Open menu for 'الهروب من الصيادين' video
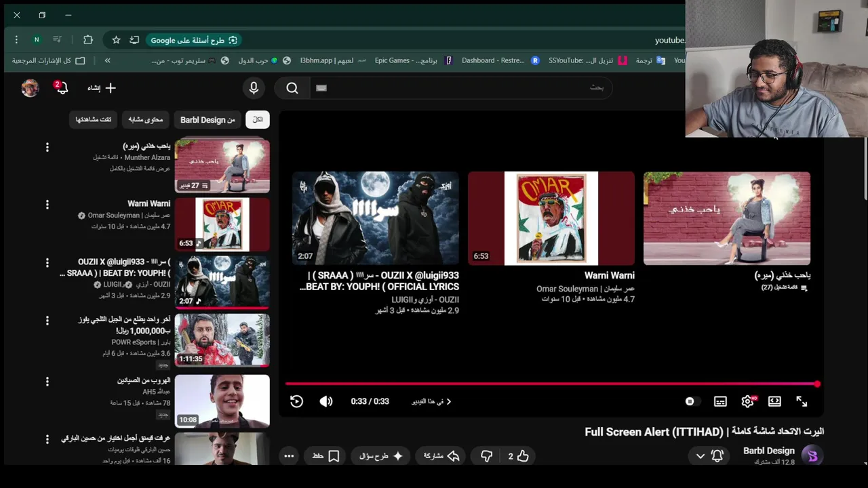 click(47, 382)
